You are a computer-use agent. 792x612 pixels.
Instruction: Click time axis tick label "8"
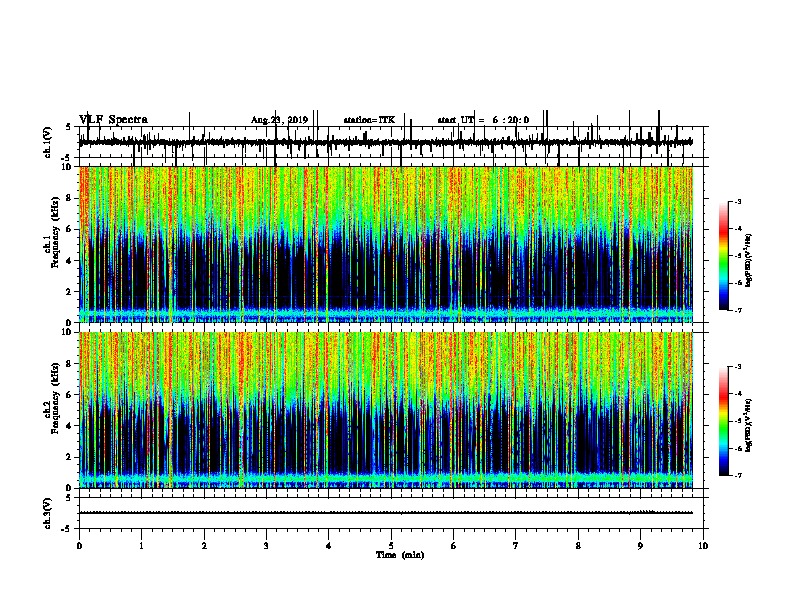(x=578, y=546)
